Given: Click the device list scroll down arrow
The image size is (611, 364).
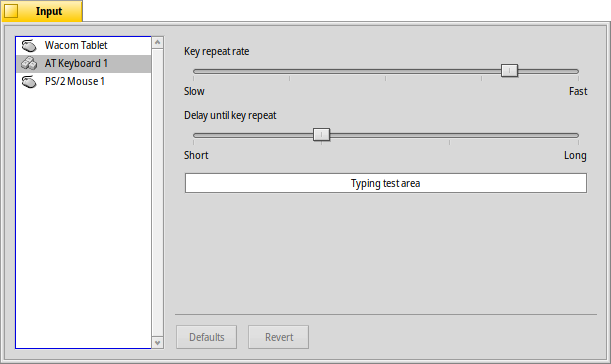Looking at the screenshot, I should pyautogui.click(x=157, y=343).
